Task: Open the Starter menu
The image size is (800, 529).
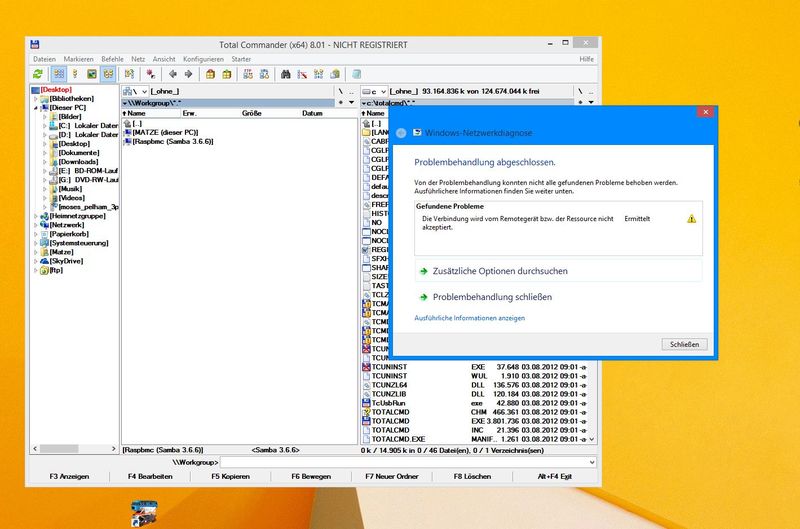Action: 241,59
